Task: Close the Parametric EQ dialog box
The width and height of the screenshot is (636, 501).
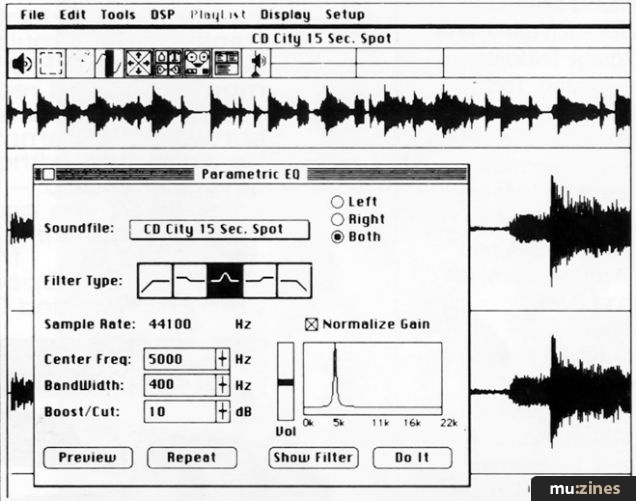Action: 49,174
